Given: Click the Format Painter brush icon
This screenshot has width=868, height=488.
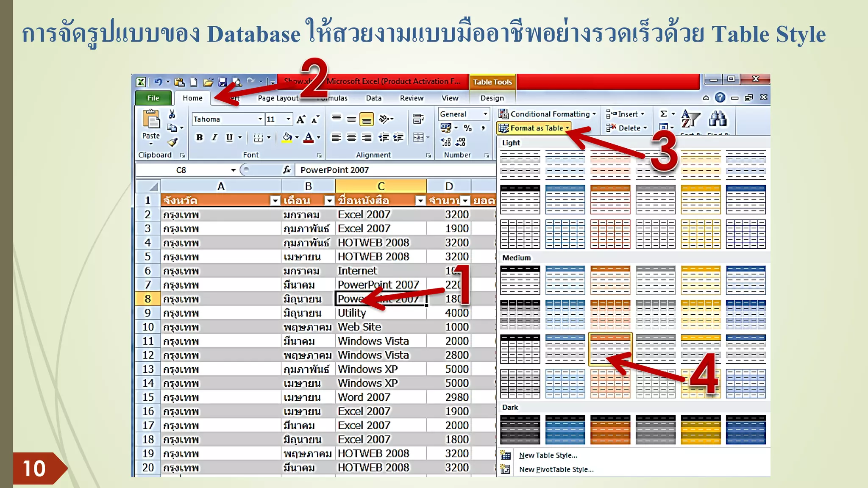Looking at the screenshot, I should click(x=172, y=142).
